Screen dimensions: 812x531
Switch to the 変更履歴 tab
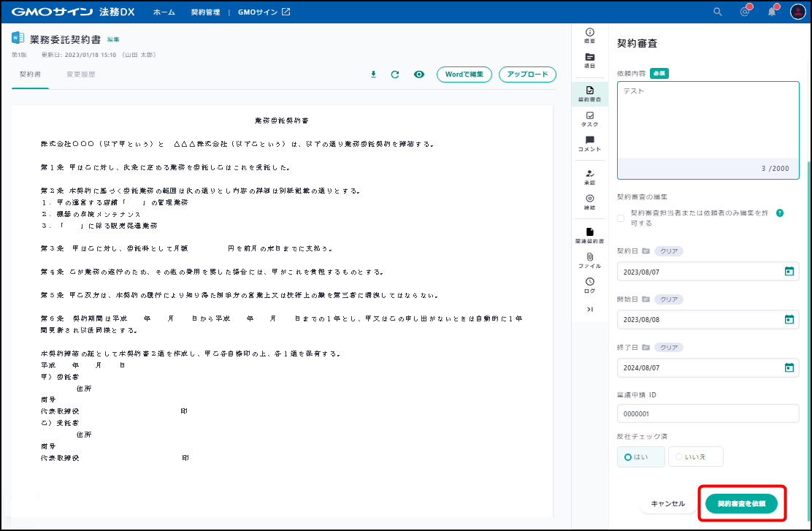80,75
